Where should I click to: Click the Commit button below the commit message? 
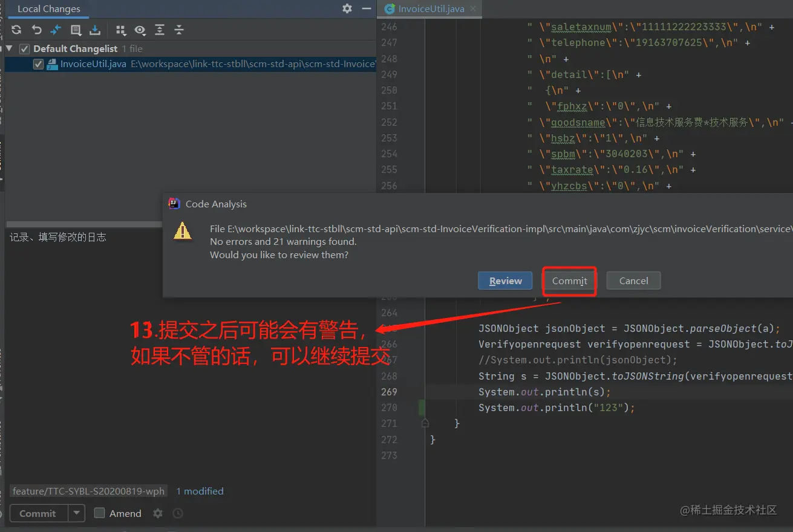point(38,513)
